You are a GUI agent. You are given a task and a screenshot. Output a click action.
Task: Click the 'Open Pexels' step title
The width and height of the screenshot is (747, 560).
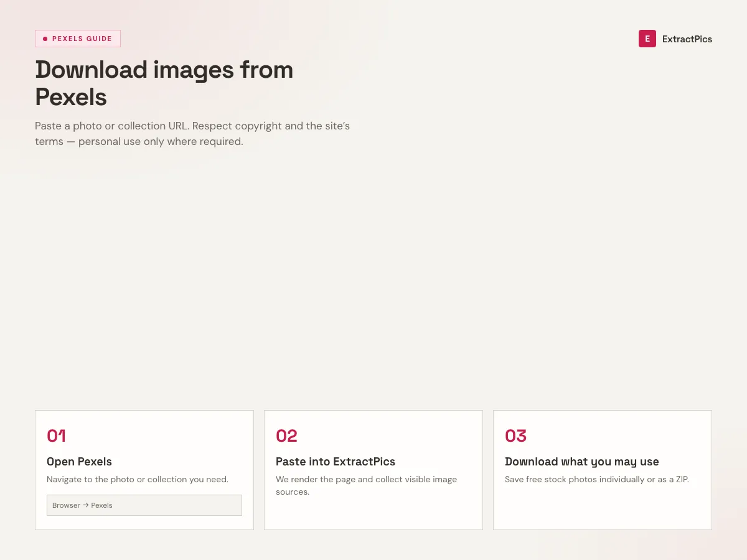tap(79, 462)
